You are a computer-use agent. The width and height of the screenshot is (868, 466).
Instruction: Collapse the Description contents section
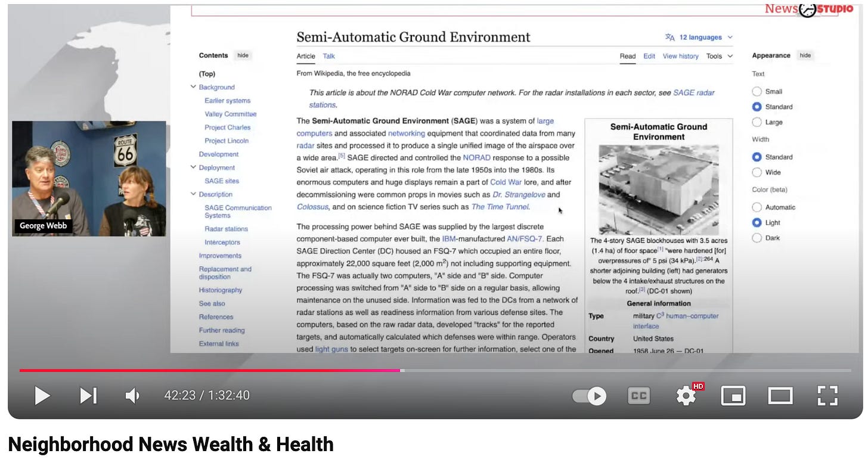point(193,194)
